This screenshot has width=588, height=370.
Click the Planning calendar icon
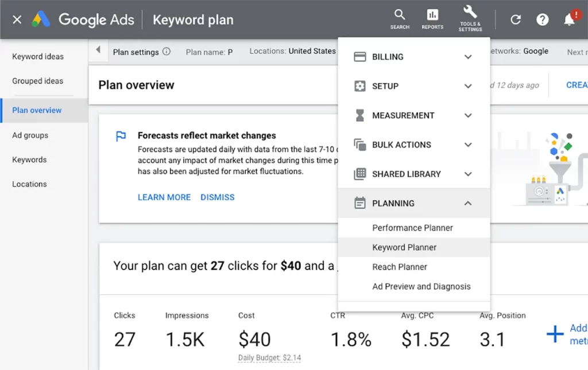(x=359, y=203)
